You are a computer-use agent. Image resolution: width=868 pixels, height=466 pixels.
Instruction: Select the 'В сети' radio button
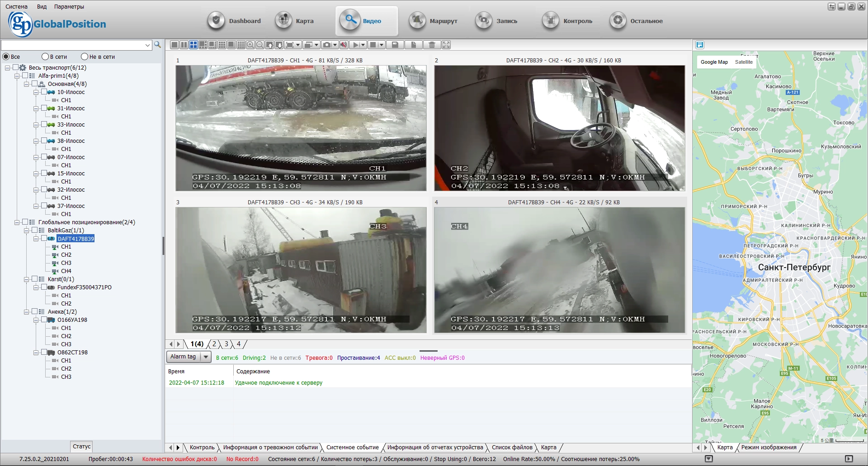(45, 56)
